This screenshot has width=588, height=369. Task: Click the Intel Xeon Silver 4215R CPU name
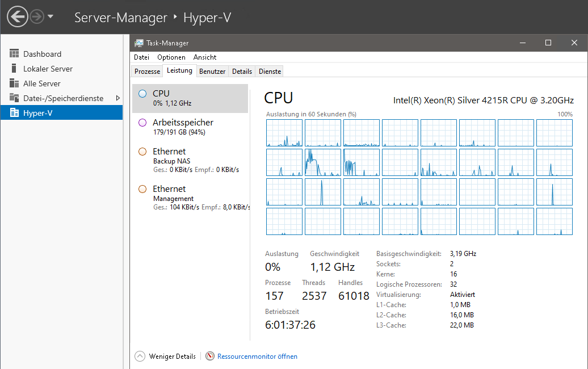484,100
